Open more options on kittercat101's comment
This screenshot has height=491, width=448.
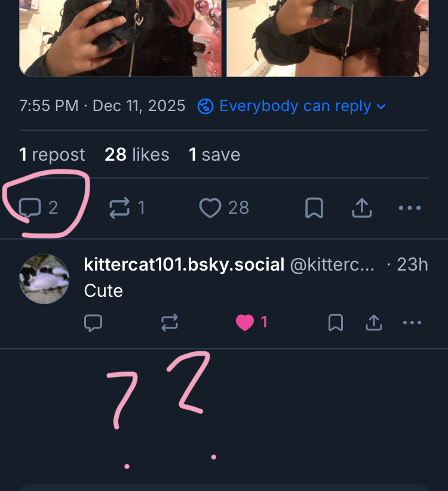(x=412, y=323)
